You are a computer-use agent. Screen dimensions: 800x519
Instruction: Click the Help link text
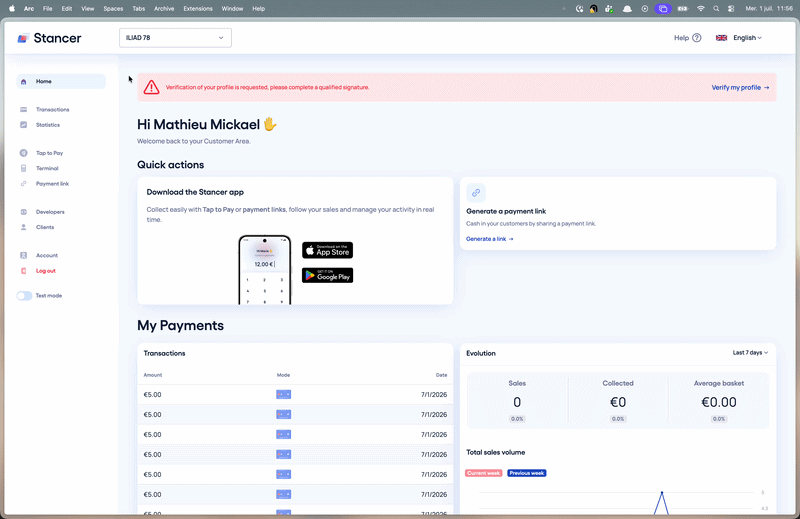(x=681, y=38)
